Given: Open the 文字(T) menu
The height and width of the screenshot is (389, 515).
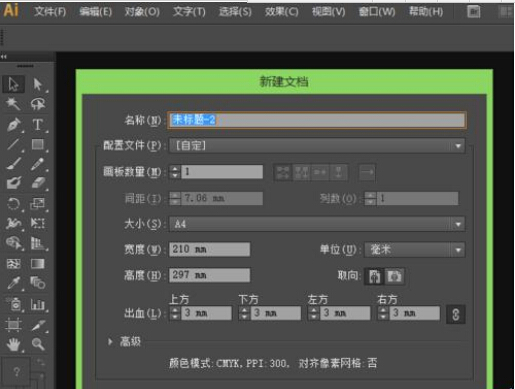Looking at the screenshot, I should (189, 12).
